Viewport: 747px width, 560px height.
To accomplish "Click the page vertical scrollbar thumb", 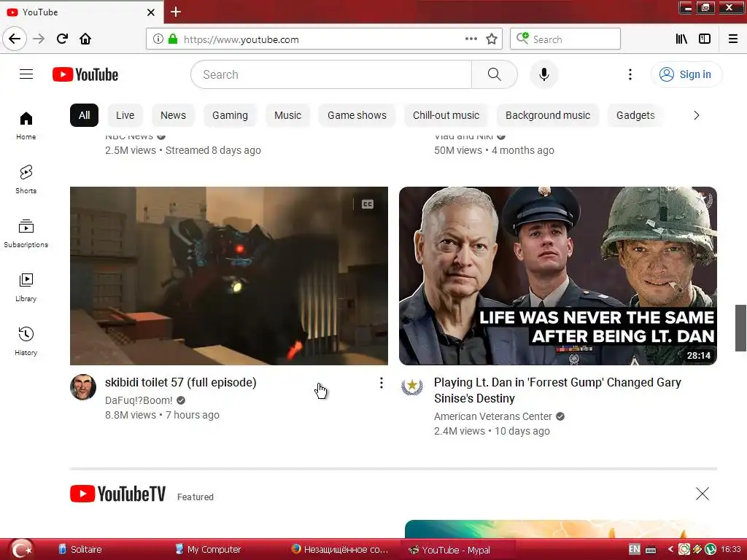I will tap(740, 327).
